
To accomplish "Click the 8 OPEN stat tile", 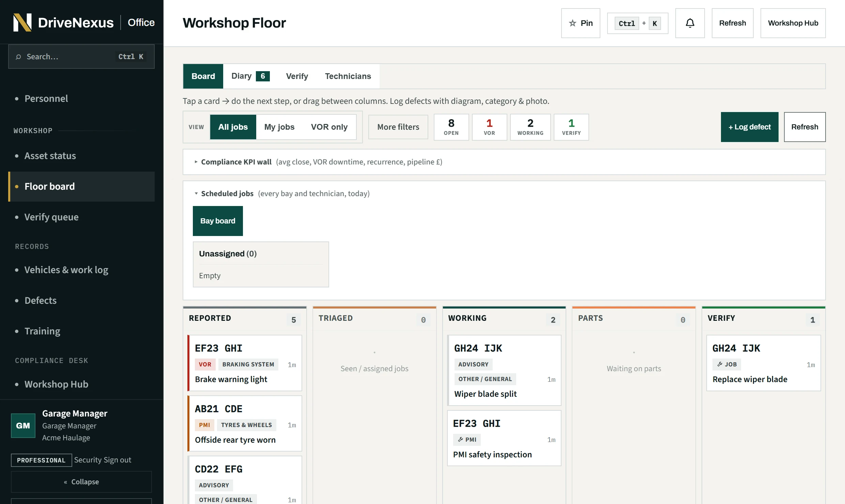I will point(451,127).
